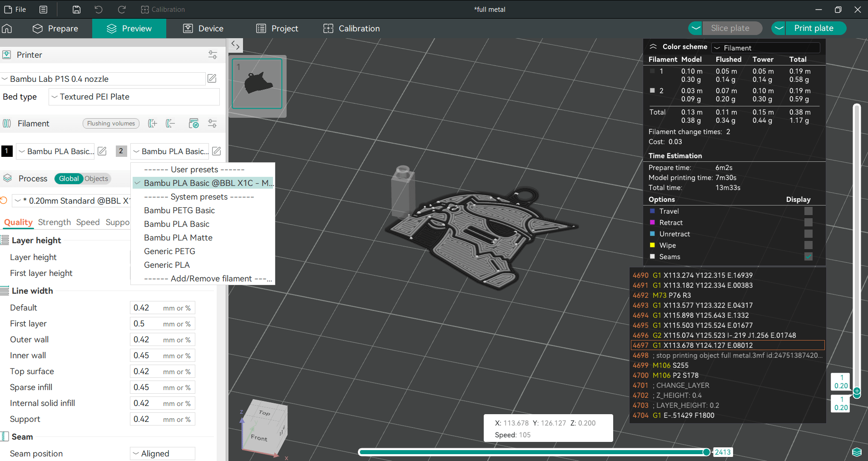Select the plate 1 thumbnail
The image size is (868, 461).
tap(257, 84)
